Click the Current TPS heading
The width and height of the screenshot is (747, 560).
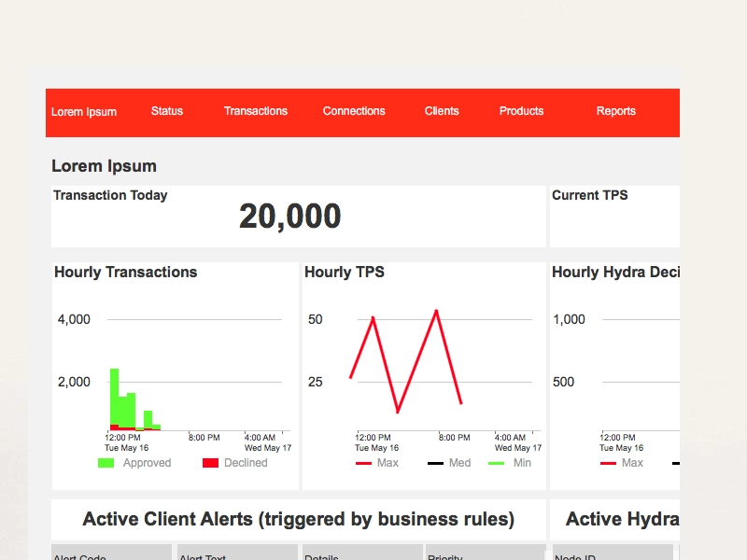click(x=590, y=195)
